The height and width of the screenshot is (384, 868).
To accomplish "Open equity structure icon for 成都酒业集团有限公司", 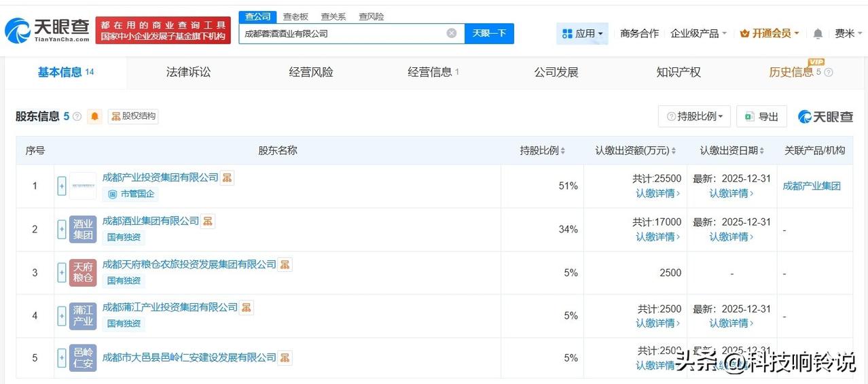I will pos(208,221).
